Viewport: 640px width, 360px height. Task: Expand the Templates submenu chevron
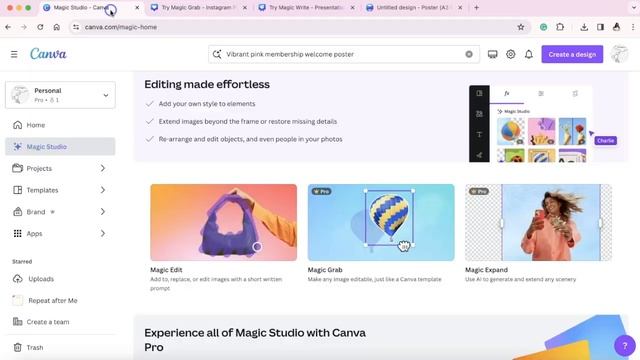click(x=103, y=190)
